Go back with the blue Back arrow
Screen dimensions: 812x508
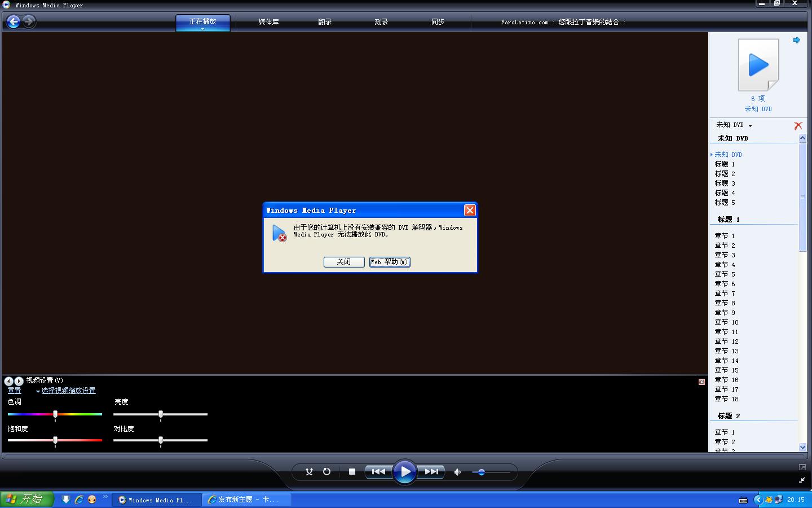13,21
